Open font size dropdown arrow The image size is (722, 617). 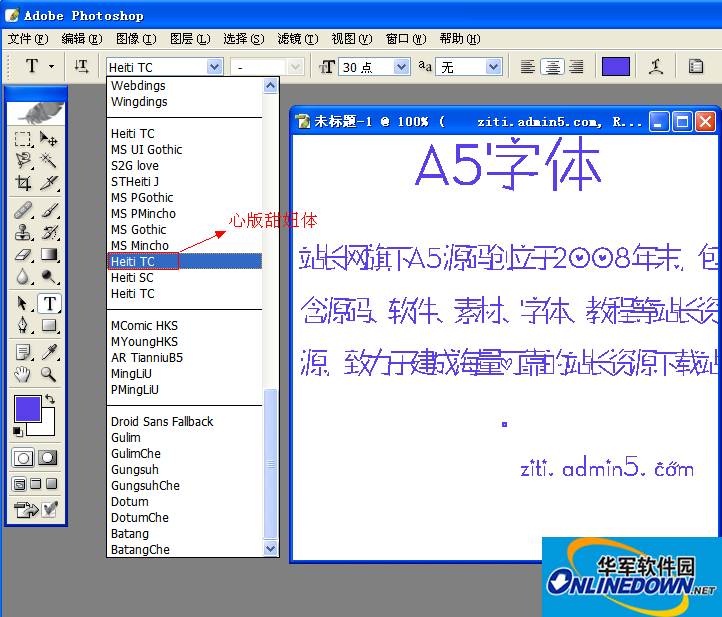pos(402,67)
